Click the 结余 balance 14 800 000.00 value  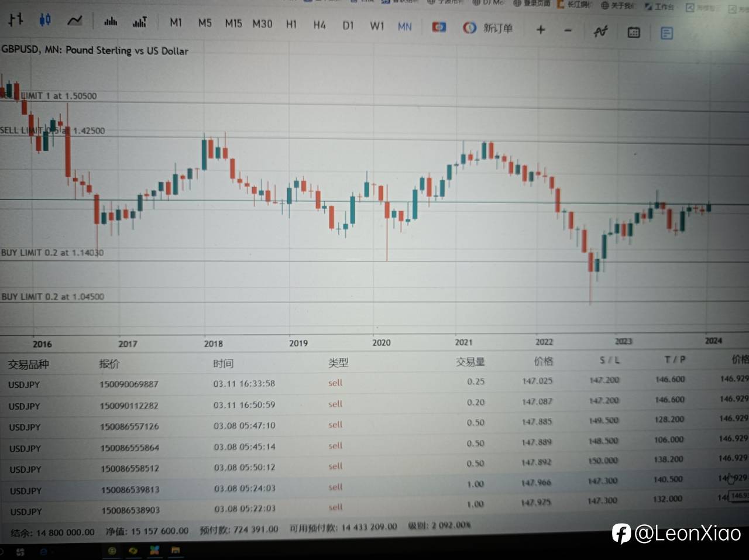pos(65,532)
